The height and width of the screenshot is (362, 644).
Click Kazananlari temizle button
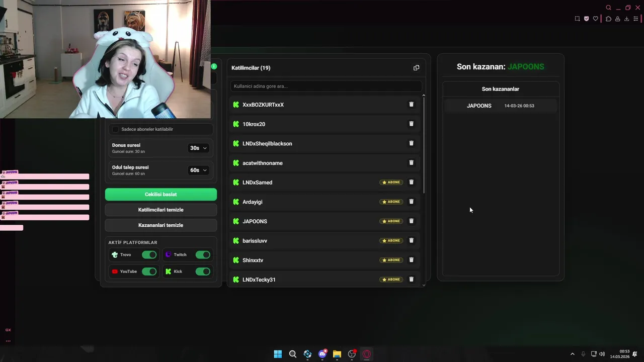pos(161,225)
